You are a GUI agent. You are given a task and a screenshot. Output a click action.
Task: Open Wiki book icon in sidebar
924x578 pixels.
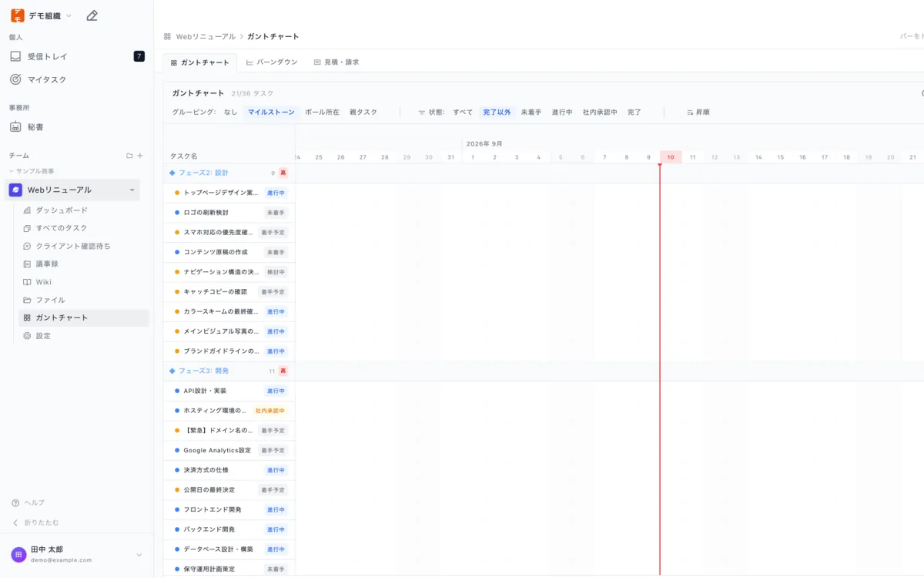click(27, 282)
